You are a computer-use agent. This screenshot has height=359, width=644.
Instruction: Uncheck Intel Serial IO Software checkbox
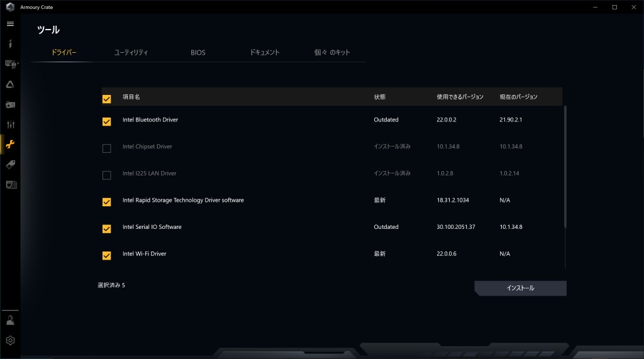tap(107, 229)
